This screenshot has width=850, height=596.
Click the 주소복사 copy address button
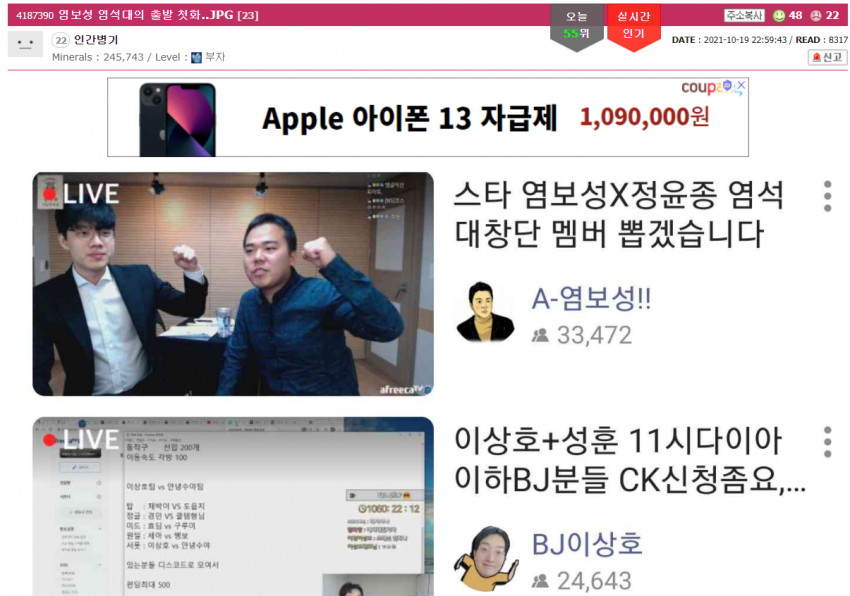point(744,15)
